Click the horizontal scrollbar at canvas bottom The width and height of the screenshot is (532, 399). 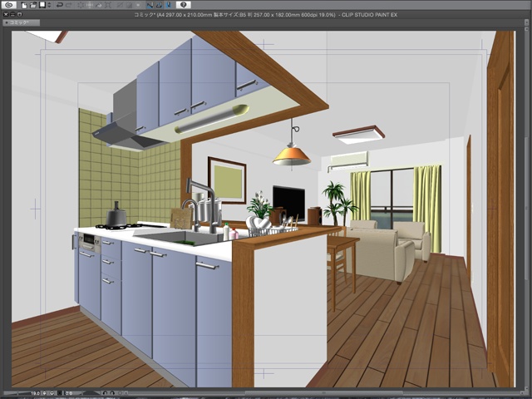click(323, 393)
